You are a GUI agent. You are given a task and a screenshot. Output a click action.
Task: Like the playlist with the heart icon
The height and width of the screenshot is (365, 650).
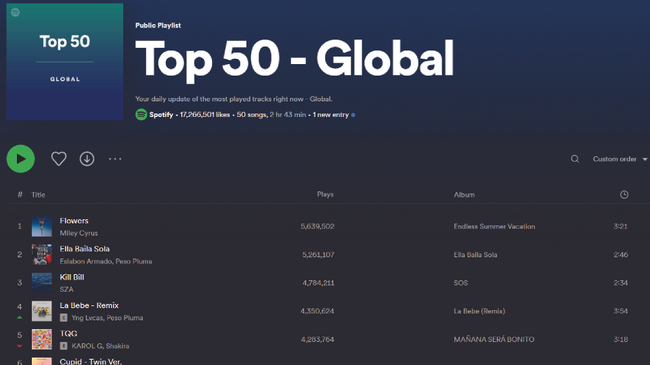tap(58, 158)
